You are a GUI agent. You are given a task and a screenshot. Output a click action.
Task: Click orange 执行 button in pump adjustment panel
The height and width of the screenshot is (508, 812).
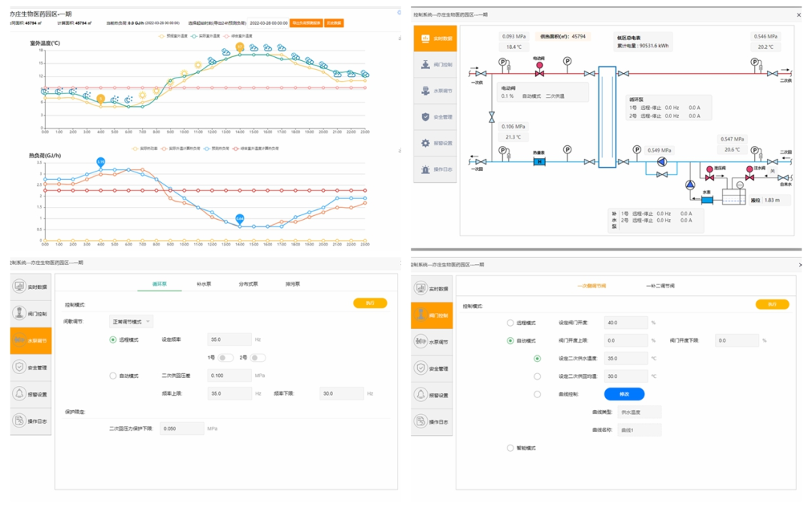(x=370, y=303)
